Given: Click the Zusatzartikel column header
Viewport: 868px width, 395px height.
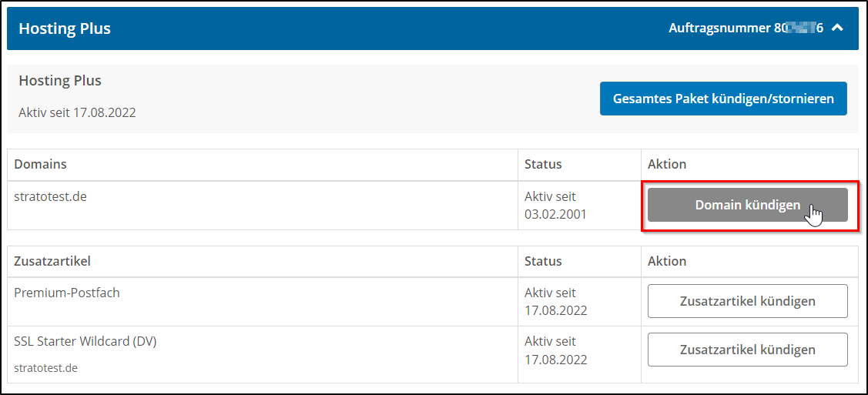Looking at the screenshot, I should click(52, 261).
